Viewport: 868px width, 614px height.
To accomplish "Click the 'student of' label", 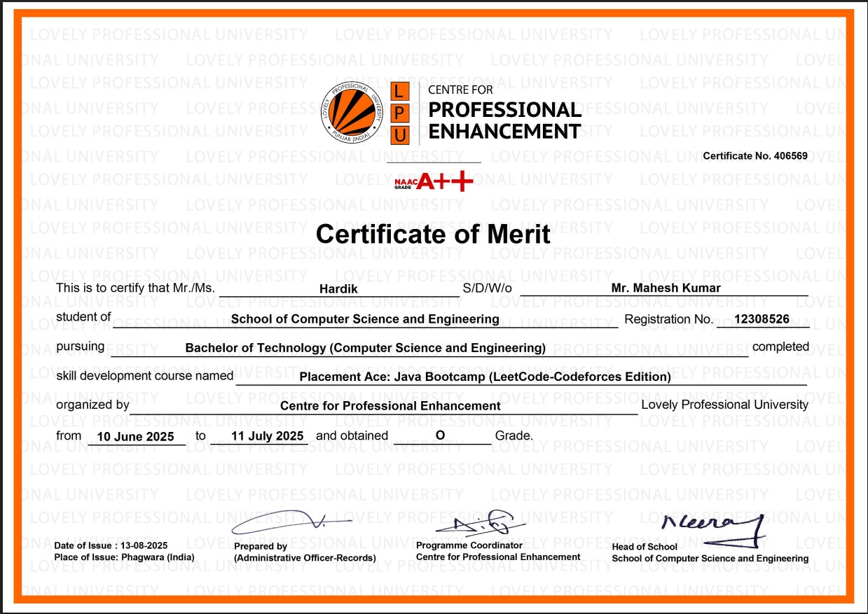I will [83, 317].
